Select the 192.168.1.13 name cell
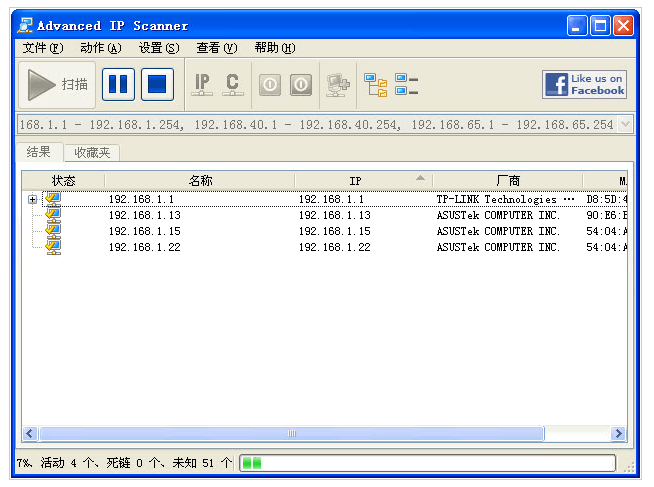Image resolution: width=654 pixels, height=487 pixels. pos(144,215)
